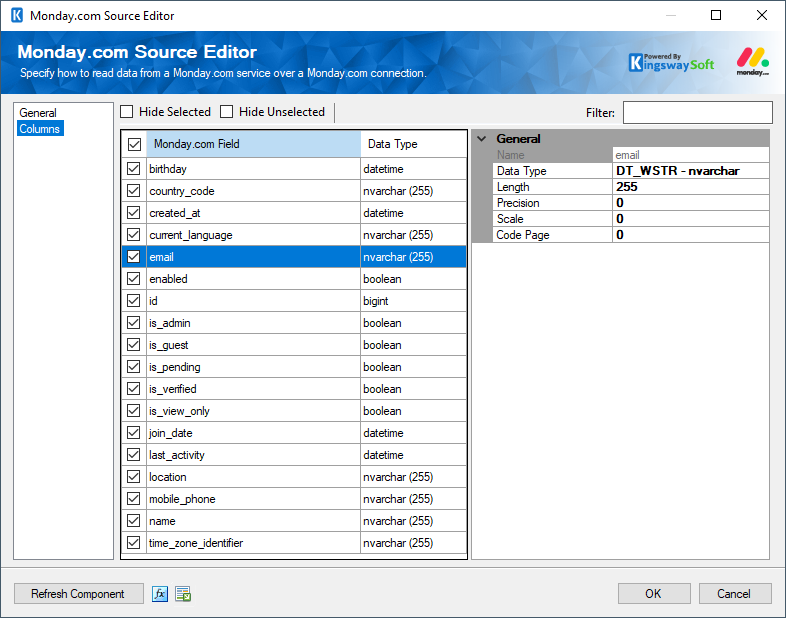The width and height of the screenshot is (786, 618).
Task: Uncheck the is_admin field checkbox
Action: [x=133, y=323]
